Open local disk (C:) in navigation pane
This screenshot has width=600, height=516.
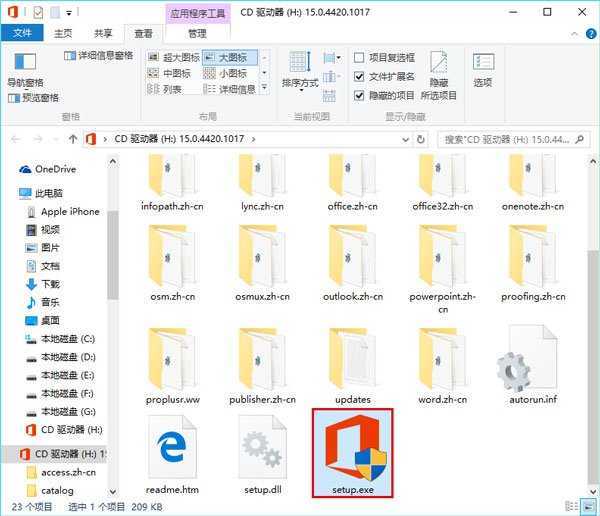point(60,339)
